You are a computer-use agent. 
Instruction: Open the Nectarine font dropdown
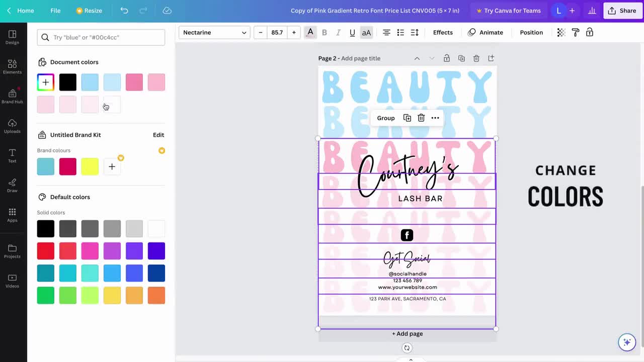[214, 32]
